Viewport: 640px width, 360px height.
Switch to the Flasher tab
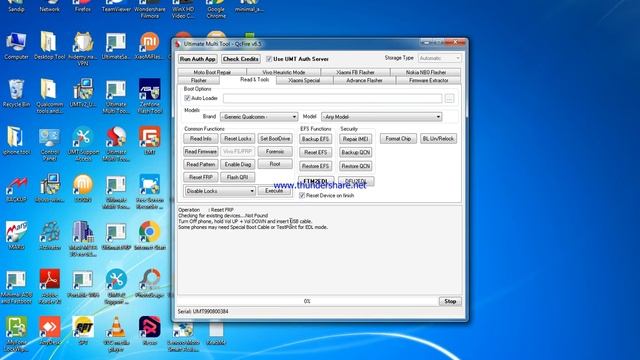(x=199, y=80)
